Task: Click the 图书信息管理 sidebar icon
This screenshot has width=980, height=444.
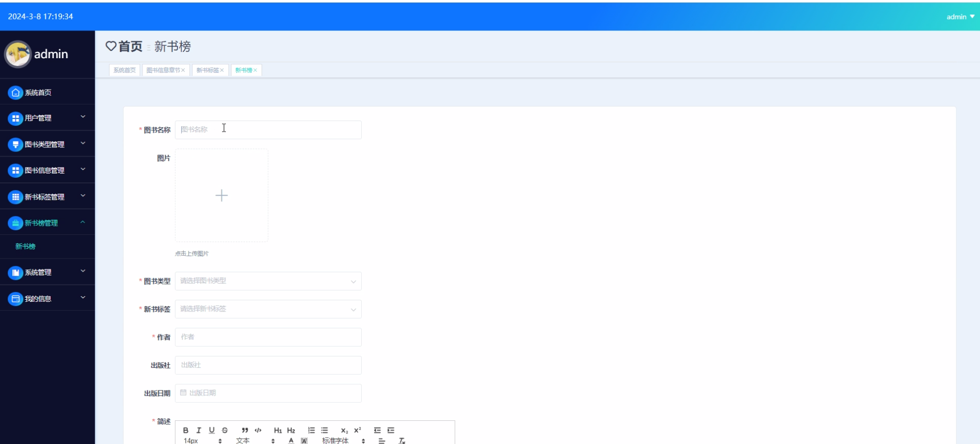Action: tap(15, 170)
